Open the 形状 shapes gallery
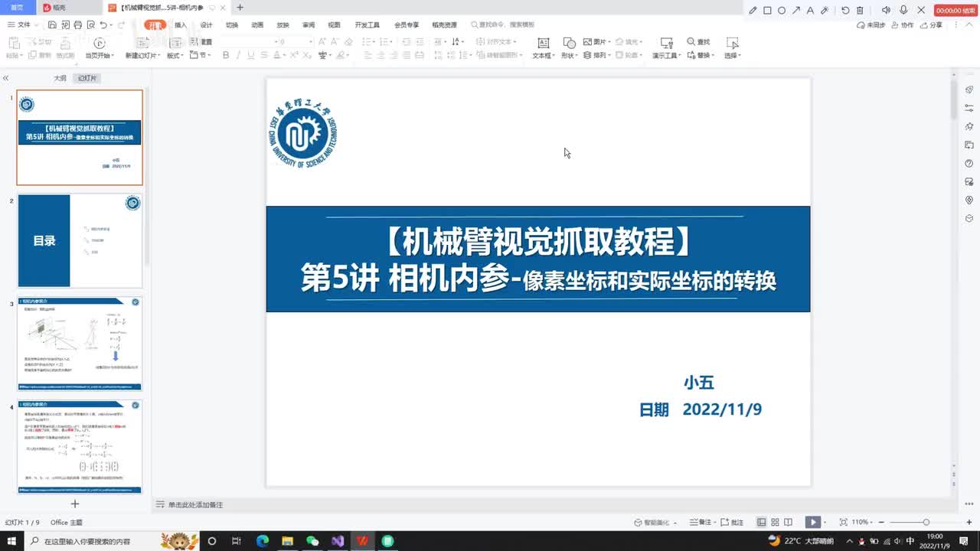The image size is (980, 551). 569,49
